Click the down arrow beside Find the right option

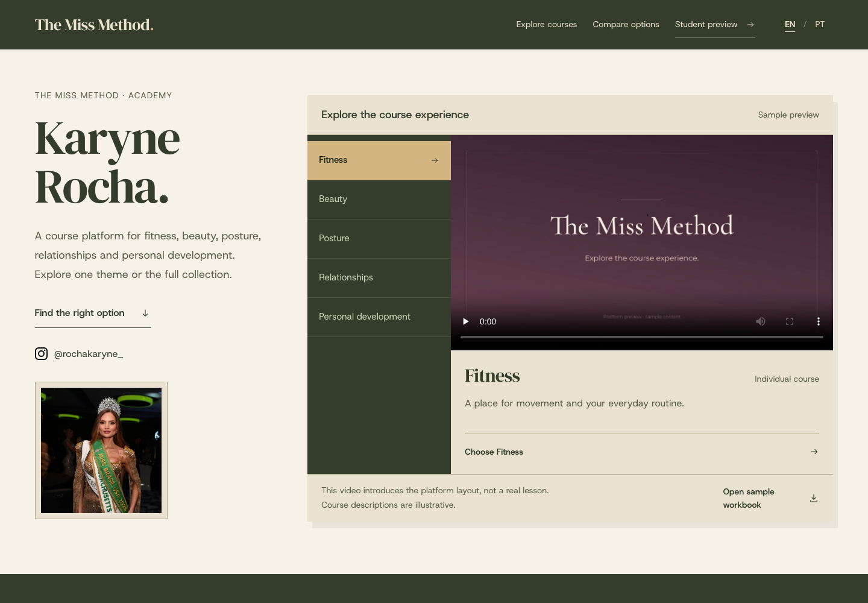coord(145,313)
